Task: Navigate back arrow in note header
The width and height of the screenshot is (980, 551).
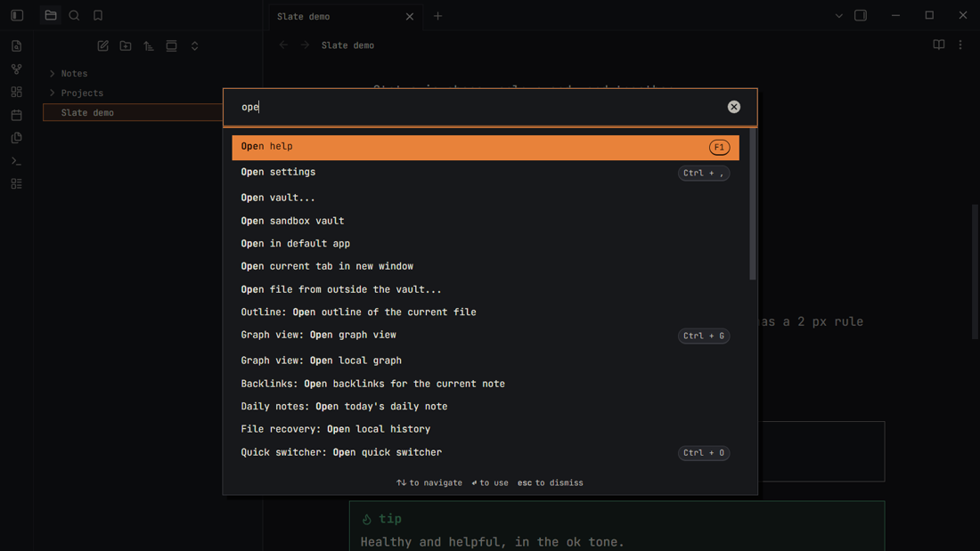Action: click(283, 45)
